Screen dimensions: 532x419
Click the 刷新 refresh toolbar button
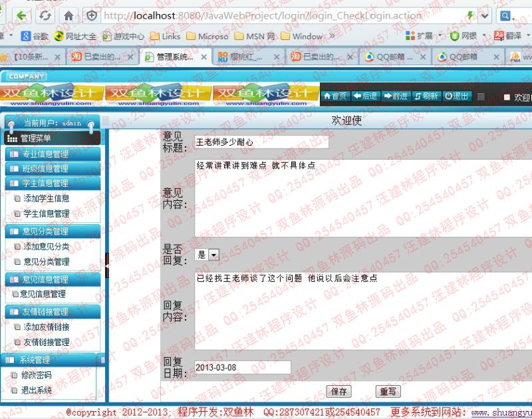(426, 96)
